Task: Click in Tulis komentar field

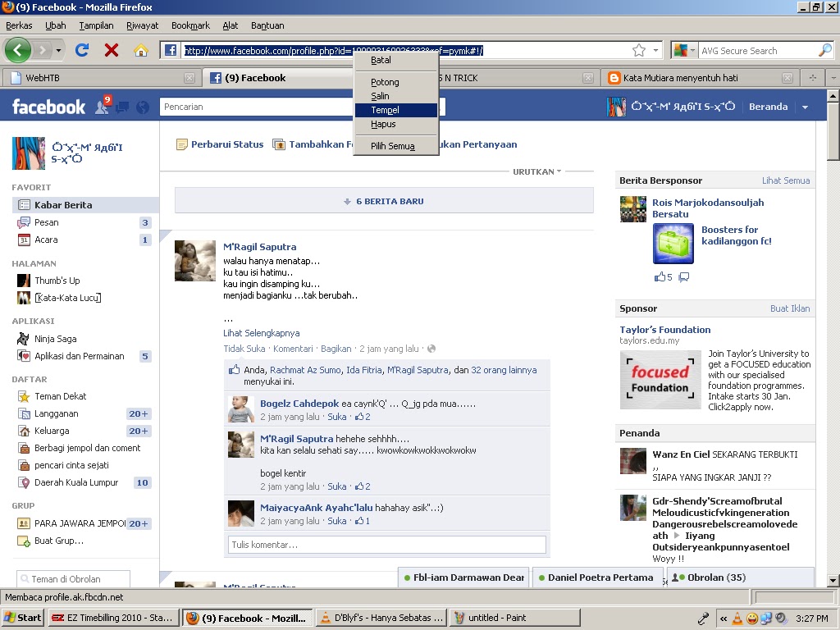Action: pos(387,545)
